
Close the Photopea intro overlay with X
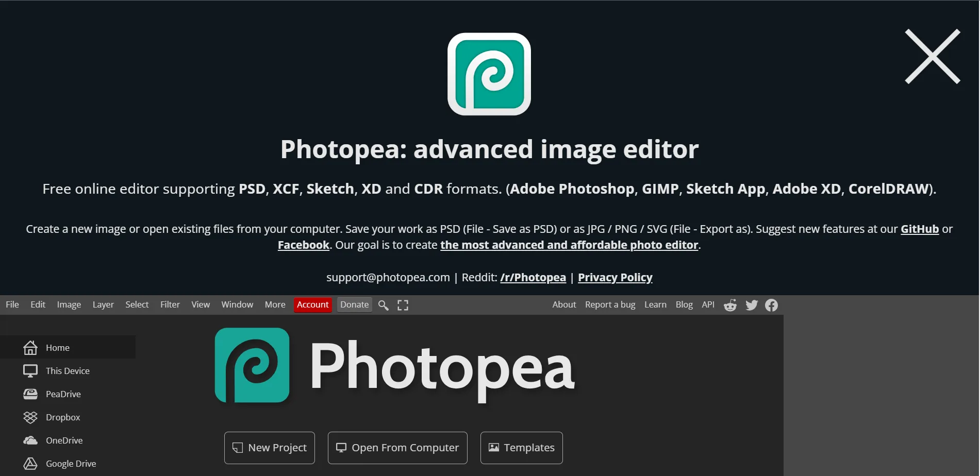932,56
